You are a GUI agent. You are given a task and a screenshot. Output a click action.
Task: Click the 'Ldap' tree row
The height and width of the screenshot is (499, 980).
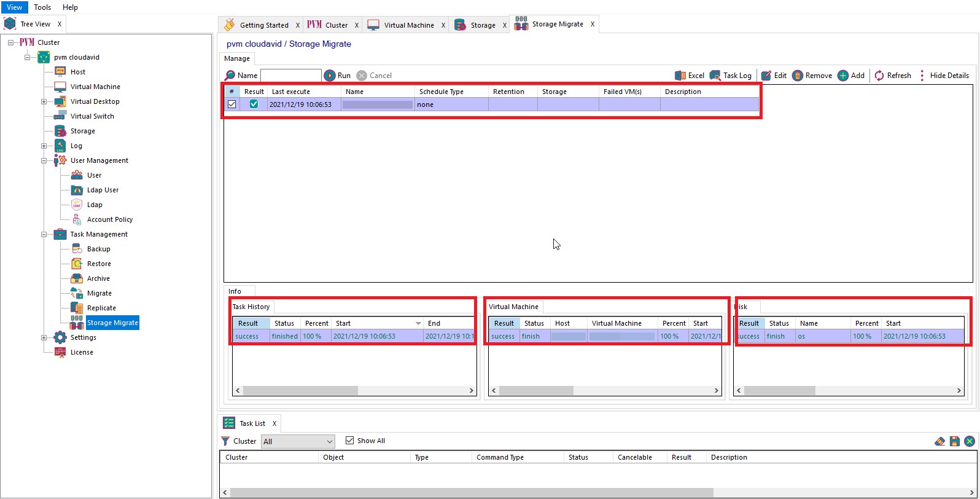point(95,205)
